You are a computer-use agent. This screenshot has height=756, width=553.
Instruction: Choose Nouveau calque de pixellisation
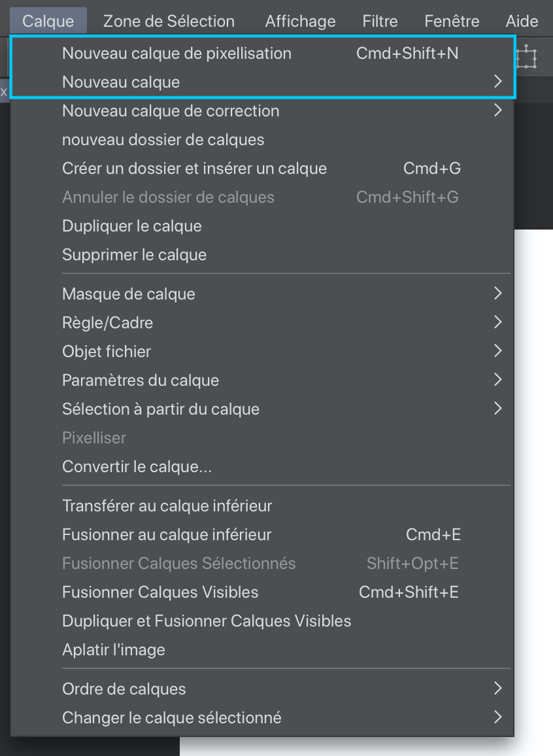[x=176, y=54]
